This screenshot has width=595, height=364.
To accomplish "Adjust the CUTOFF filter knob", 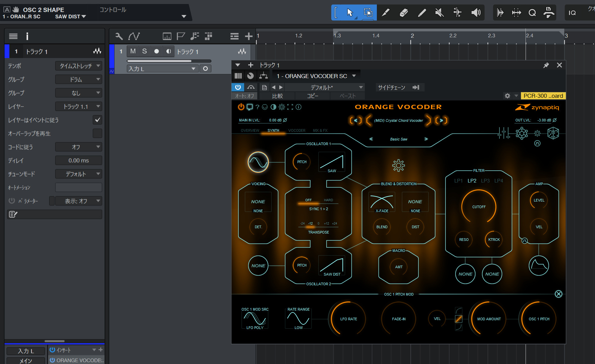I will (479, 207).
